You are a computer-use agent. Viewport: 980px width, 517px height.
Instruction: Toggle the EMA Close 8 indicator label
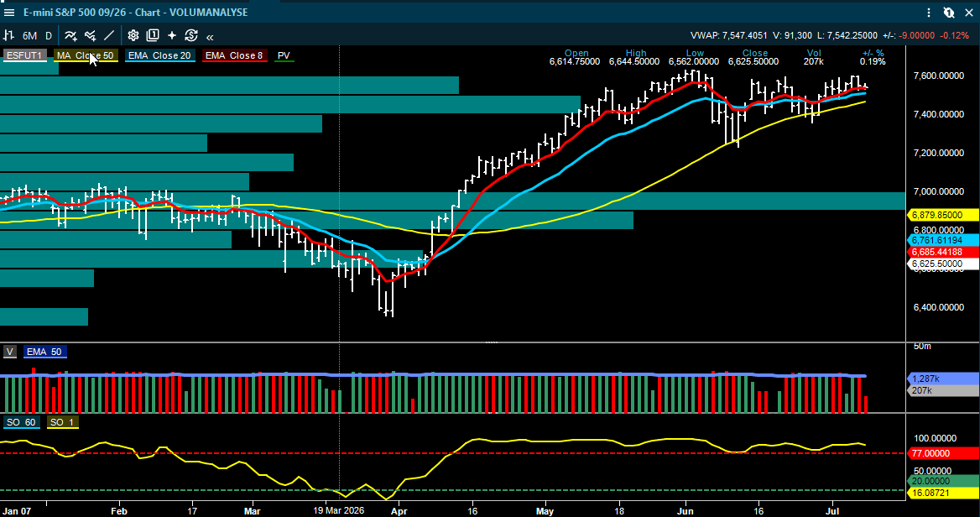point(234,55)
